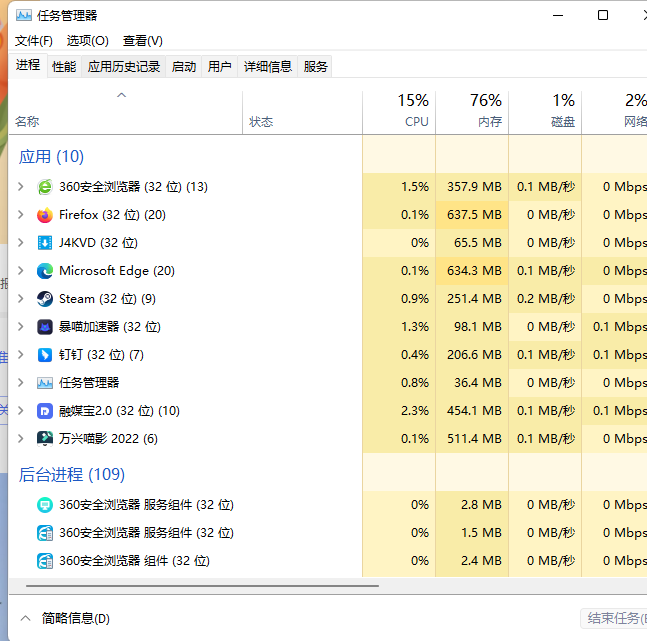Image resolution: width=647 pixels, height=641 pixels.
Task: Click the 后台进程 (109) group header
Action: 72,475
